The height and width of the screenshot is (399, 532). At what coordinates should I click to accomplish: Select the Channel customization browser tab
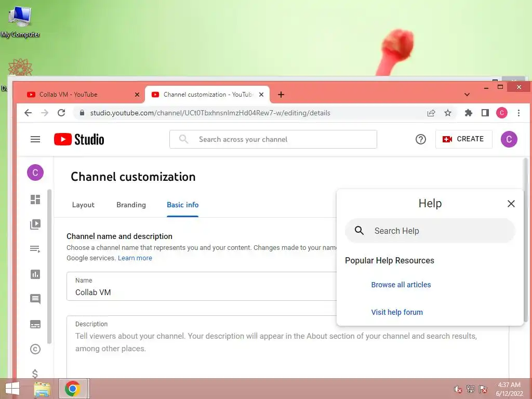coord(207,95)
